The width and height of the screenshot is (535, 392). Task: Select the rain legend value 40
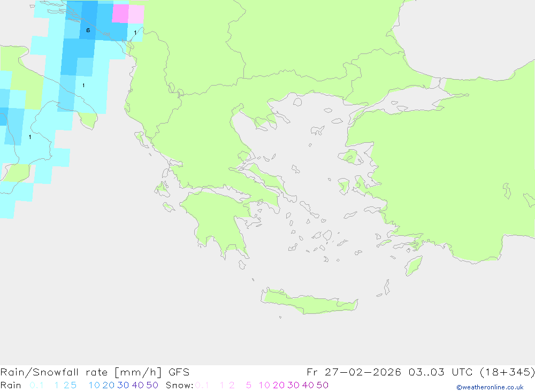point(138,385)
